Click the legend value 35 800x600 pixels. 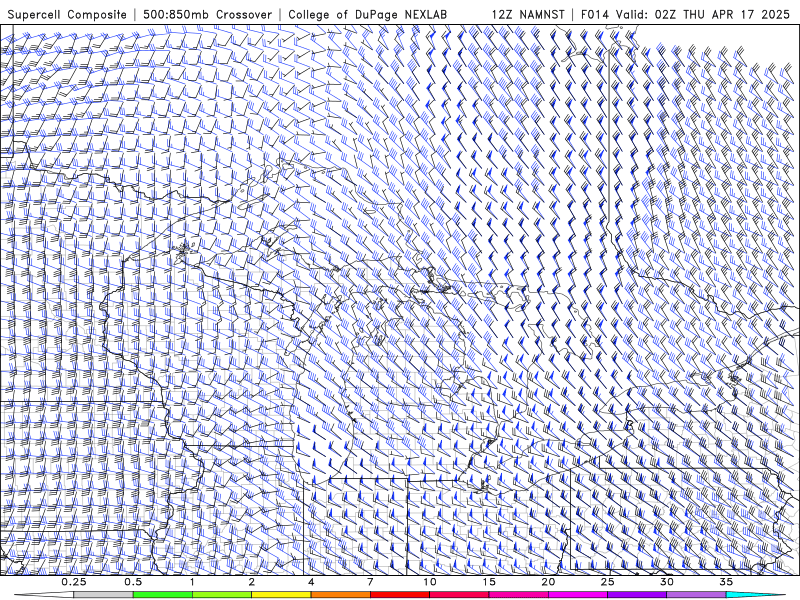[726, 582]
